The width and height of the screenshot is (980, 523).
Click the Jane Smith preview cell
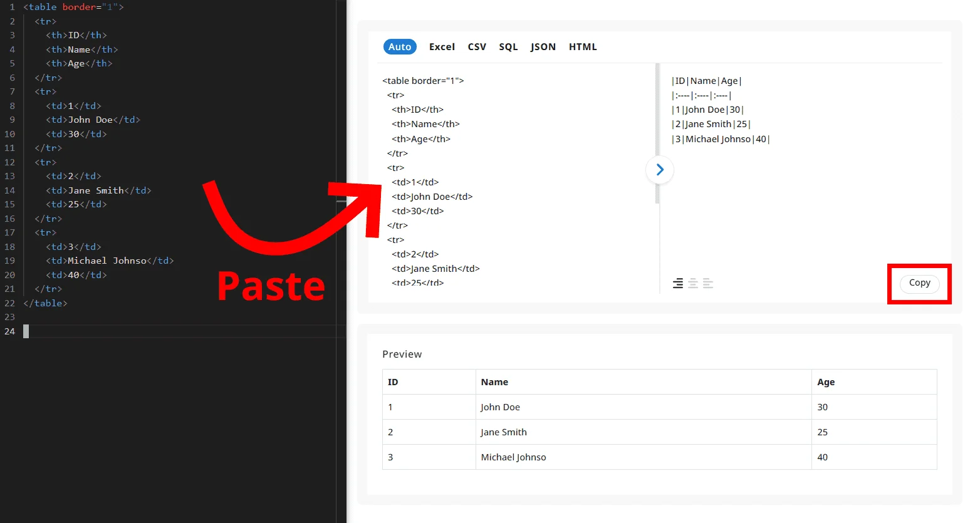pyautogui.click(x=644, y=432)
